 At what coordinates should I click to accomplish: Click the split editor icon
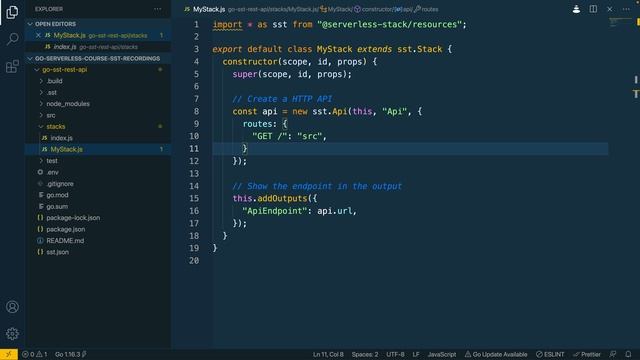click(593, 9)
